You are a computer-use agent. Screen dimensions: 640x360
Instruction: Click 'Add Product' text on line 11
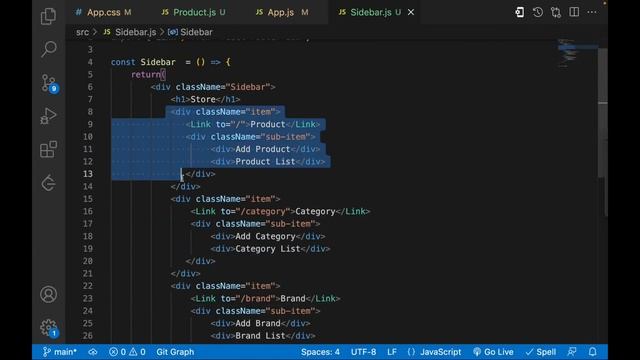(262, 149)
